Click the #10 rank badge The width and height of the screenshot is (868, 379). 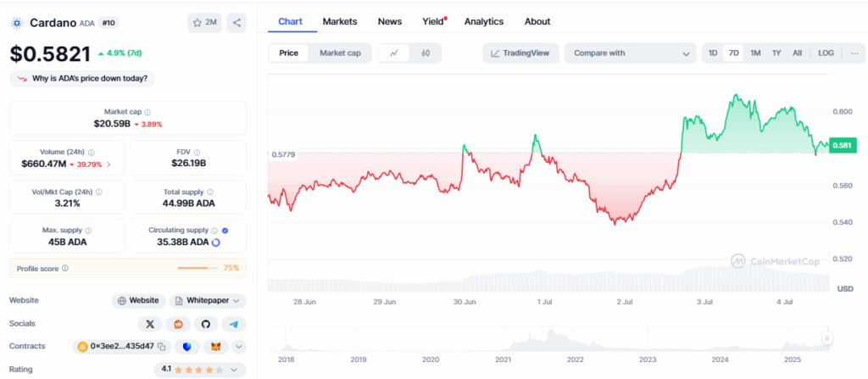108,23
